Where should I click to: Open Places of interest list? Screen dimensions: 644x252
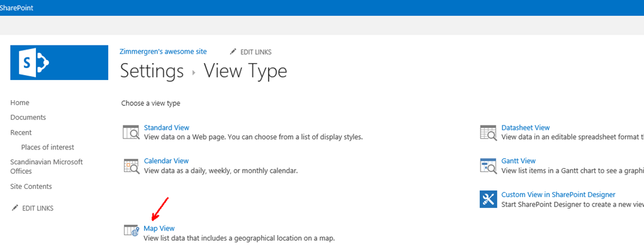[48, 147]
